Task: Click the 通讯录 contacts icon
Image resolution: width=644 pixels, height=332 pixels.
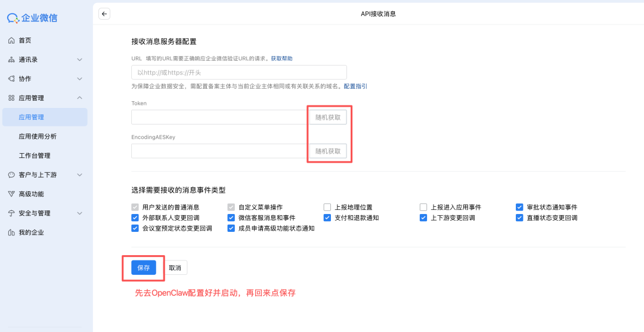Action: [11, 60]
